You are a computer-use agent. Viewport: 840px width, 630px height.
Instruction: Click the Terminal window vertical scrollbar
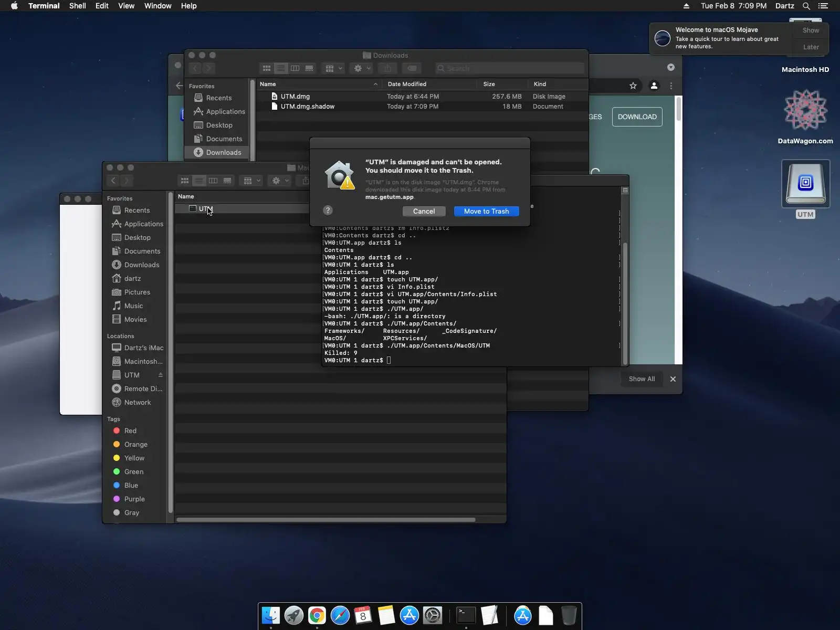pyautogui.click(x=625, y=303)
